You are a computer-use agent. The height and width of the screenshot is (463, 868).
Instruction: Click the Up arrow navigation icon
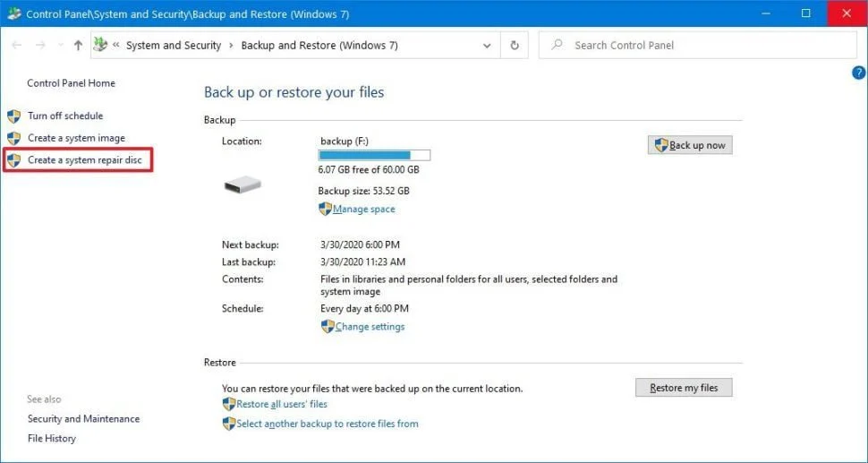tap(78, 46)
